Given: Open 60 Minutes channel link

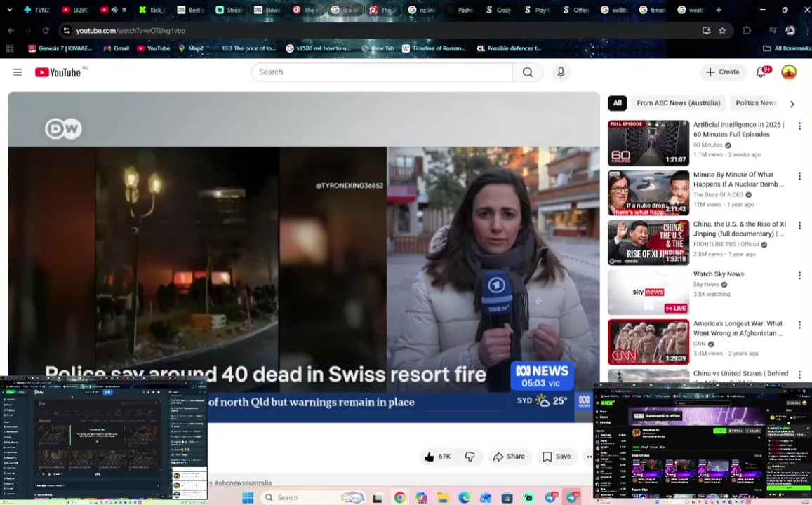Looking at the screenshot, I should pyautogui.click(x=707, y=145).
